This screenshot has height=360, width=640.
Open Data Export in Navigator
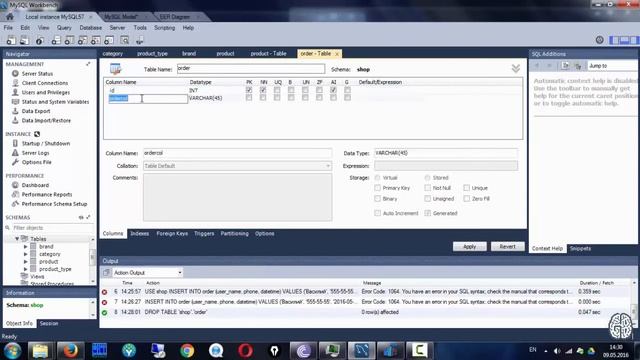(x=36, y=111)
